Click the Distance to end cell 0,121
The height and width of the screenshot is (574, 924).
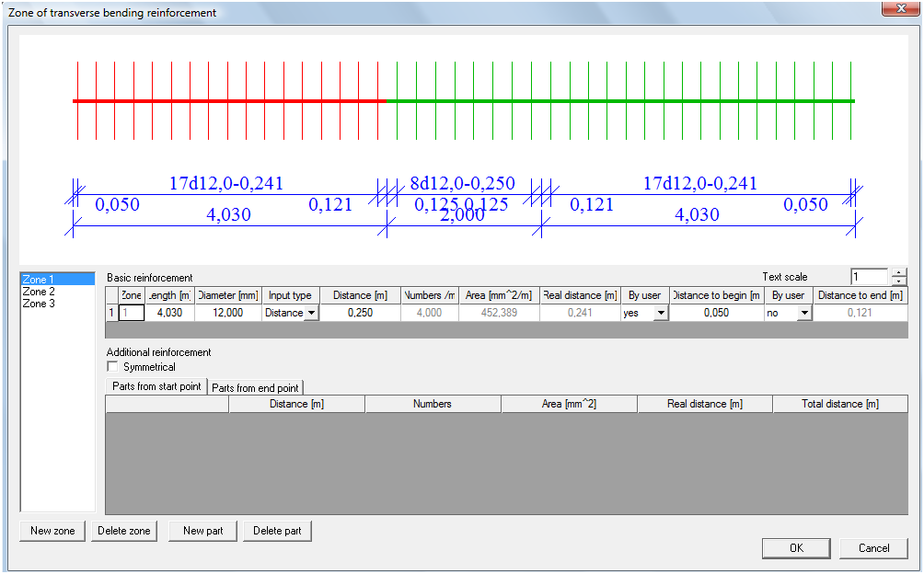[x=860, y=313]
